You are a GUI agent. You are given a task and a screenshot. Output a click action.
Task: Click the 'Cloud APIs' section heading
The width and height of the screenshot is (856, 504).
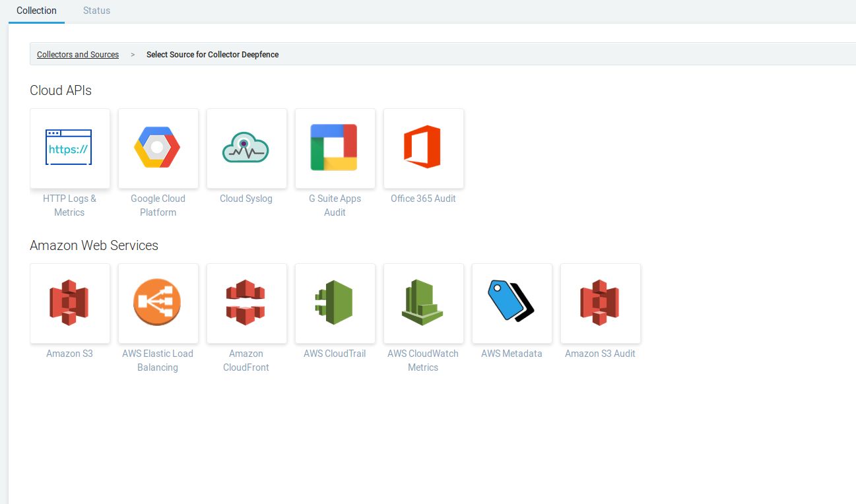[x=61, y=90]
